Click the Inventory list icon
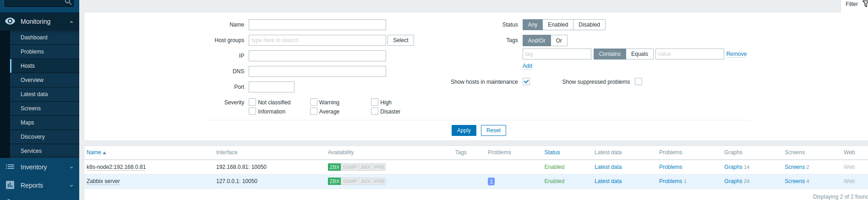 (x=10, y=167)
